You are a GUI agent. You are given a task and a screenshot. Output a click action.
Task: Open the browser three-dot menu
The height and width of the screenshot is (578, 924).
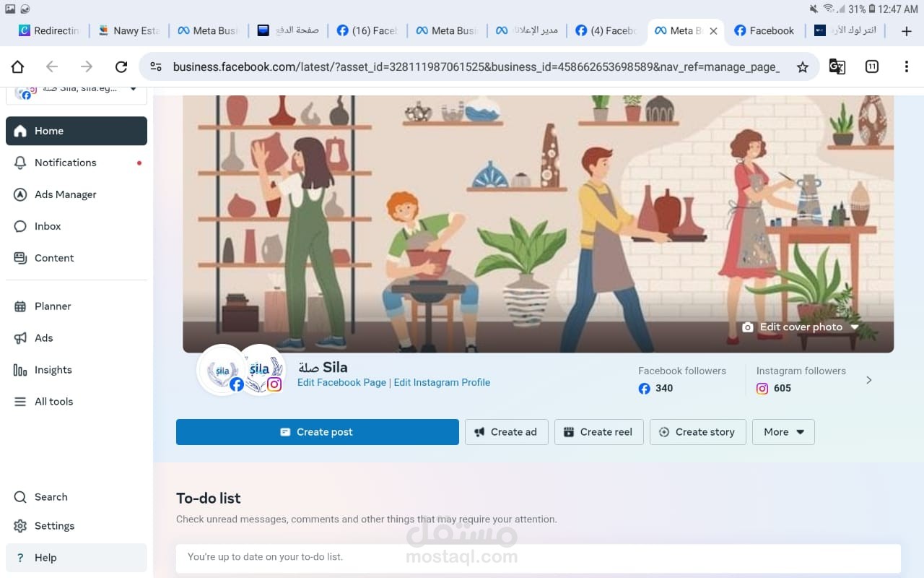tap(906, 67)
